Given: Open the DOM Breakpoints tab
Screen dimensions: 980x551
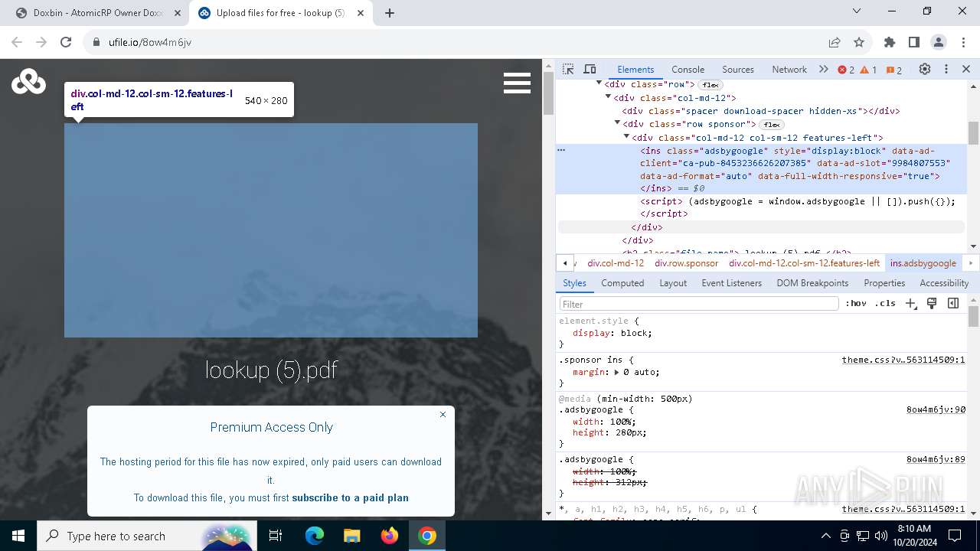Looking at the screenshot, I should tap(812, 283).
